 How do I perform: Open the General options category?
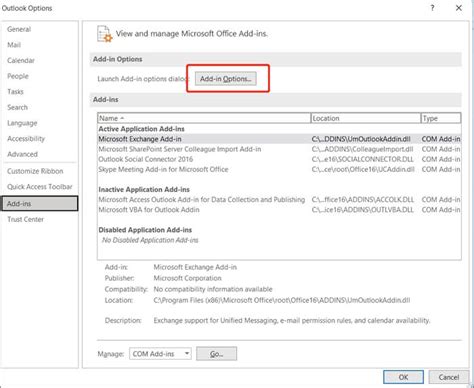[x=19, y=29]
